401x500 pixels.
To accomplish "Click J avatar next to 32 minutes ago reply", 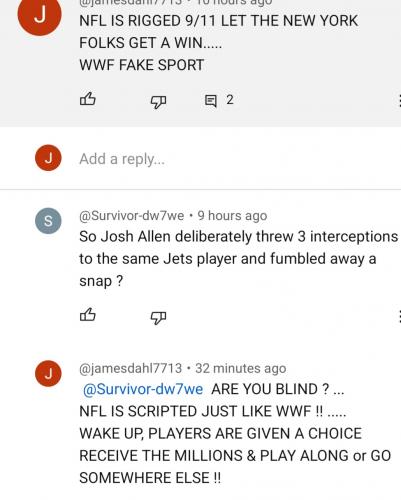I will (x=48, y=373).
